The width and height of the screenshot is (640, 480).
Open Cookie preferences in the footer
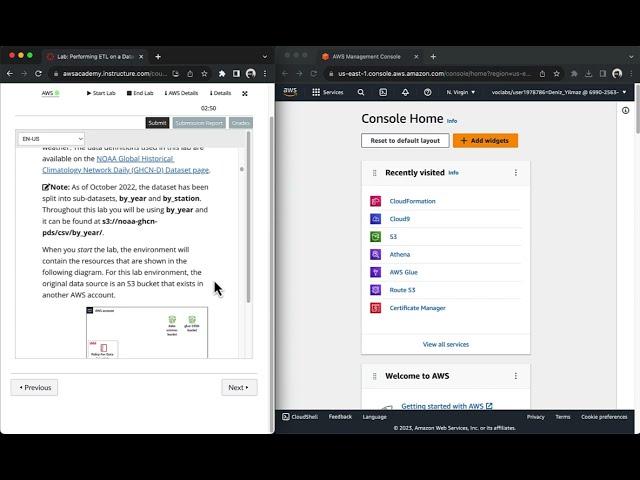point(604,417)
